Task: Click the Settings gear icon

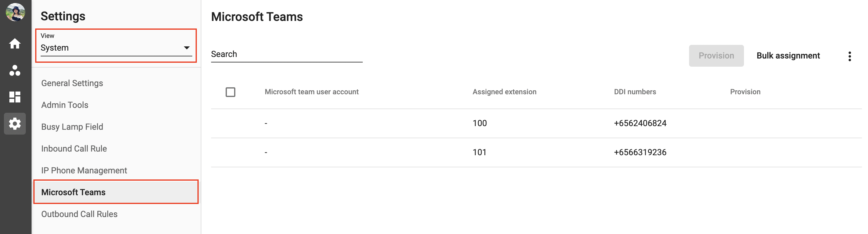Action: coord(15,124)
